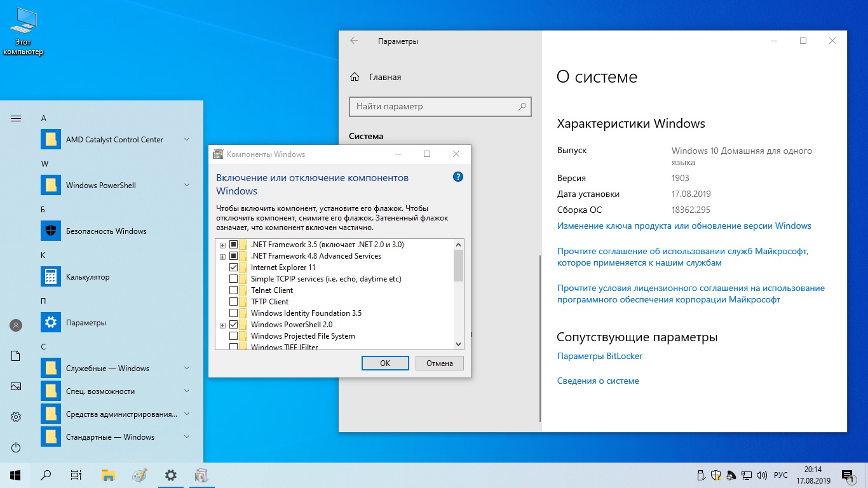This screenshot has height=488, width=868.
Task: Open Windows Security tray shield icon
Action: point(716,475)
